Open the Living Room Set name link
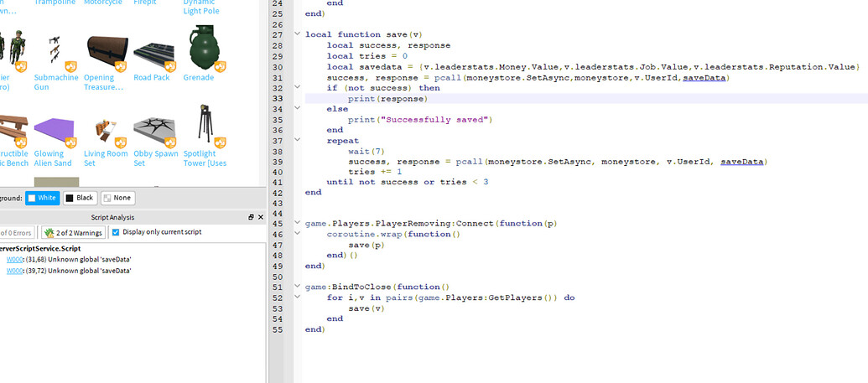Viewport: 868px width, 383px height. click(106, 158)
